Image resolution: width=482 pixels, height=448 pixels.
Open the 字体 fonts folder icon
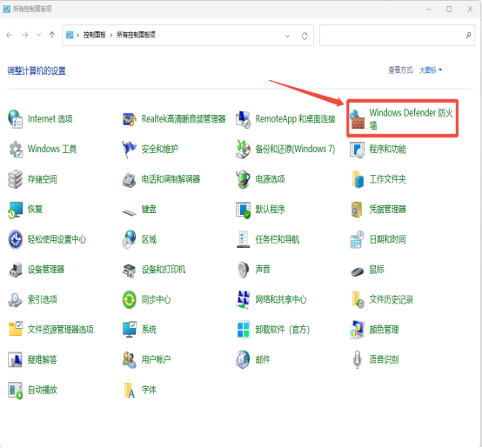(129, 391)
